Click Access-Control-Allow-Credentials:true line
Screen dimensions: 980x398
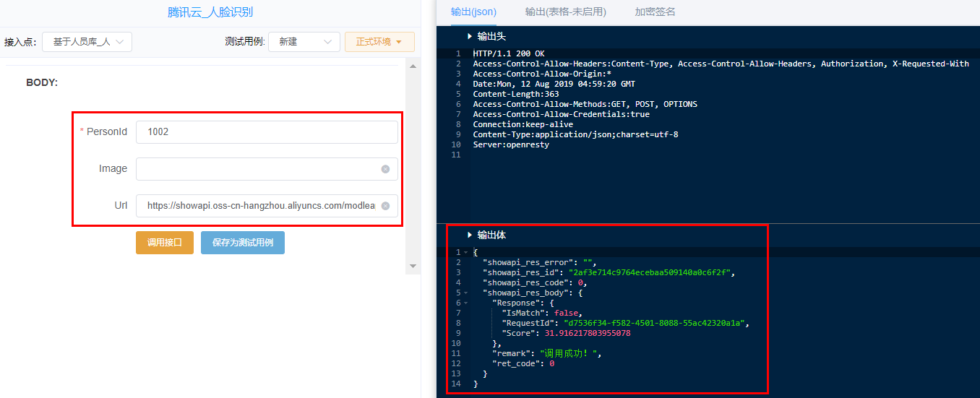pos(562,114)
